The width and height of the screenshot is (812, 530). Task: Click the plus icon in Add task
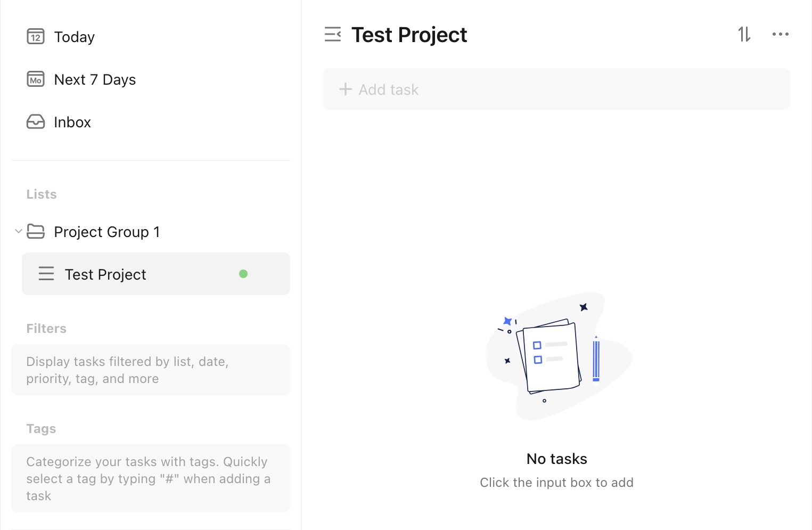[x=346, y=89]
